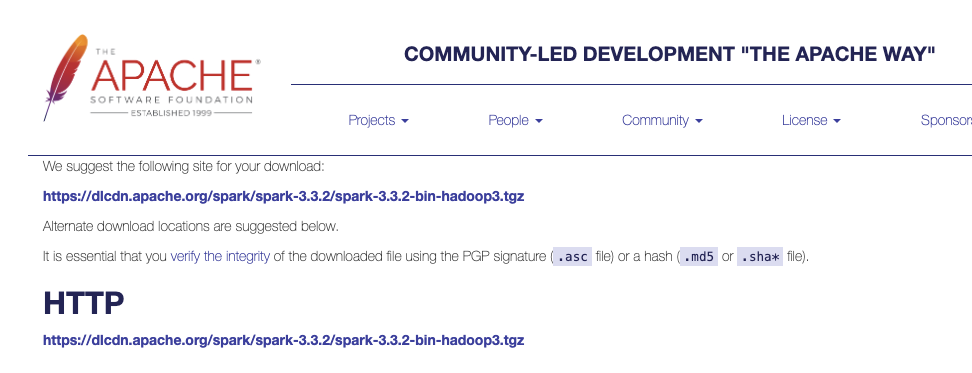Image resolution: width=972 pixels, height=373 pixels.
Task: Select the '.sha*' code label
Action: click(x=759, y=257)
